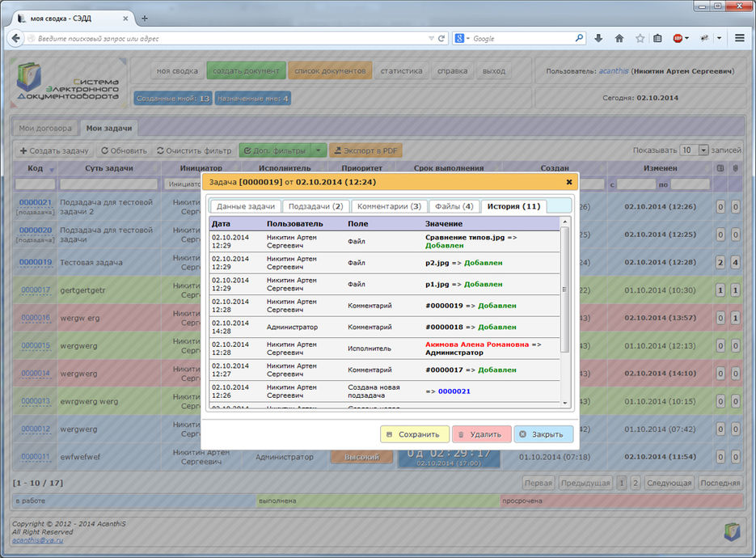The height and width of the screenshot is (558, 756).
Task: Go to the browser home page icon
Action: tap(619, 38)
